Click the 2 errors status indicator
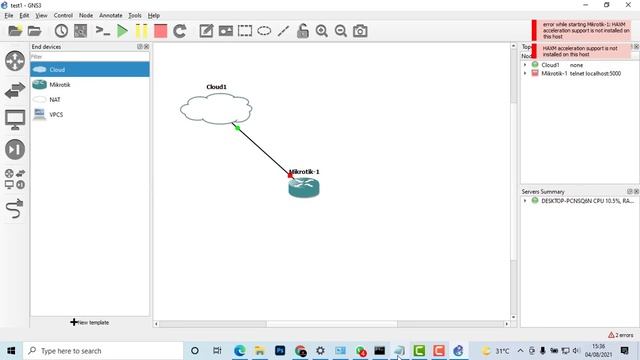The image size is (640, 360). click(621, 335)
